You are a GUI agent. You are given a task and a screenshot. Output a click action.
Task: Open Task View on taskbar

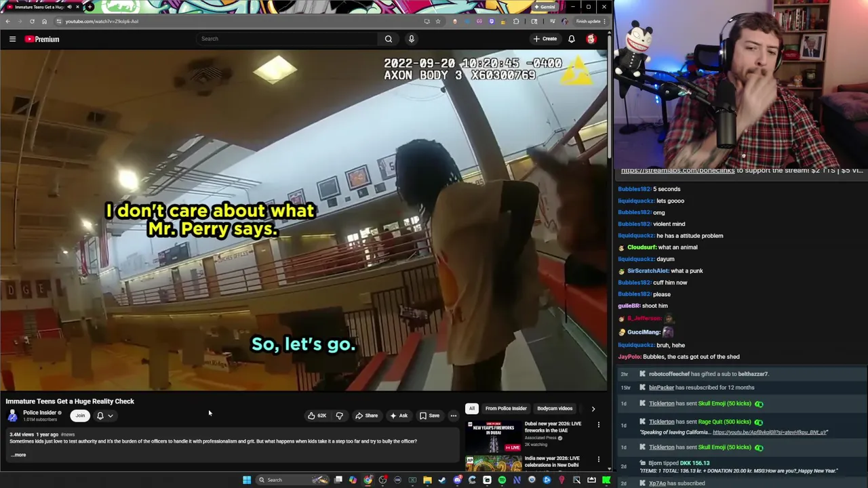click(x=338, y=480)
